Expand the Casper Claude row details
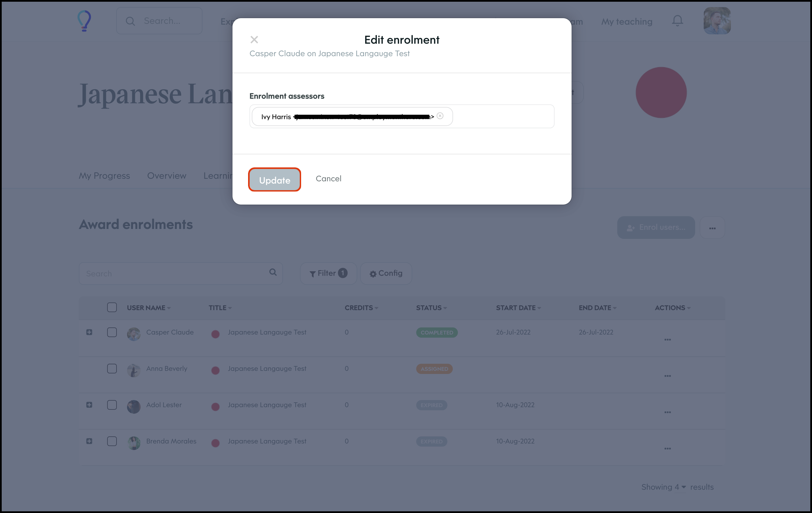Screen dimensions: 812x513 [x=89, y=332]
